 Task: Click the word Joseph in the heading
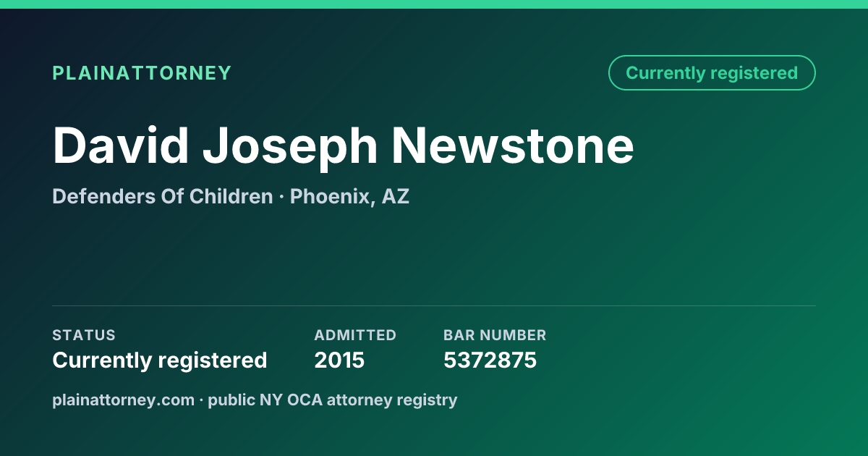pos(290,148)
